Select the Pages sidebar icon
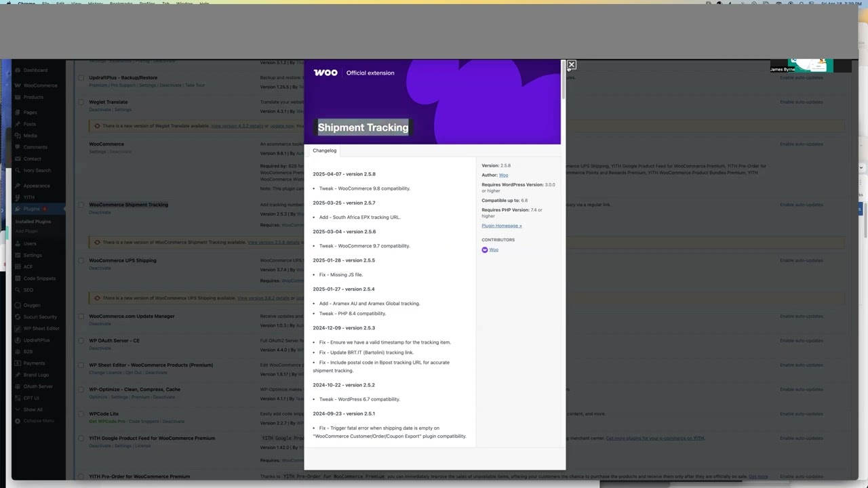The height and width of the screenshot is (488, 868). [17, 113]
